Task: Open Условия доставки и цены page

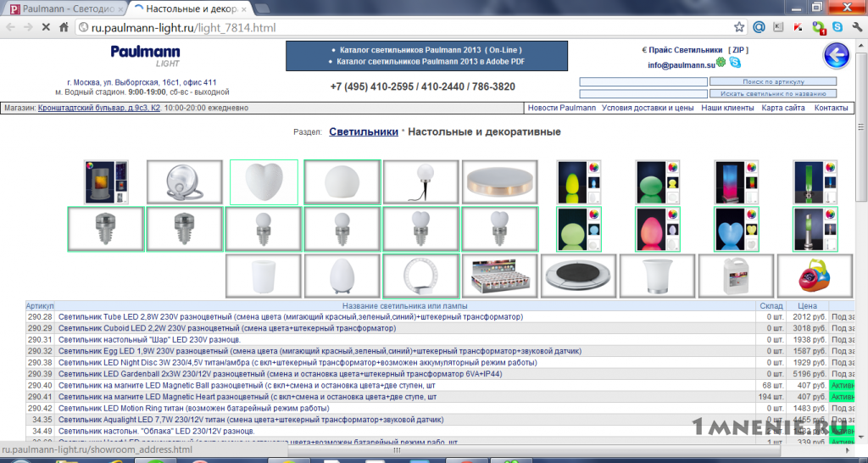Action: coord(648,108)
